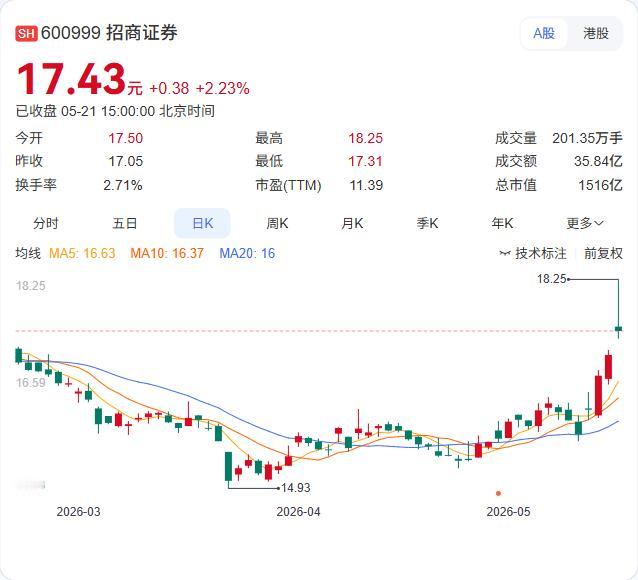Open the 前复权 adjustment option

pyautogui.click(x=603, y=253)
